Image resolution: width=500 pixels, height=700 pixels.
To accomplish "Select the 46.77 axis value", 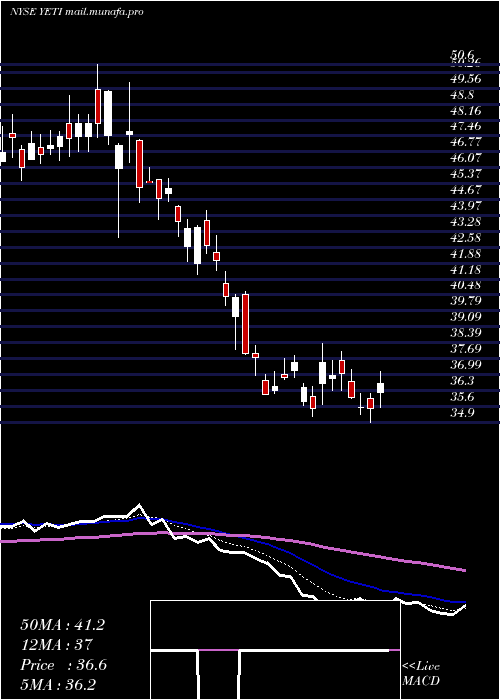I will [x=466, y=142].
